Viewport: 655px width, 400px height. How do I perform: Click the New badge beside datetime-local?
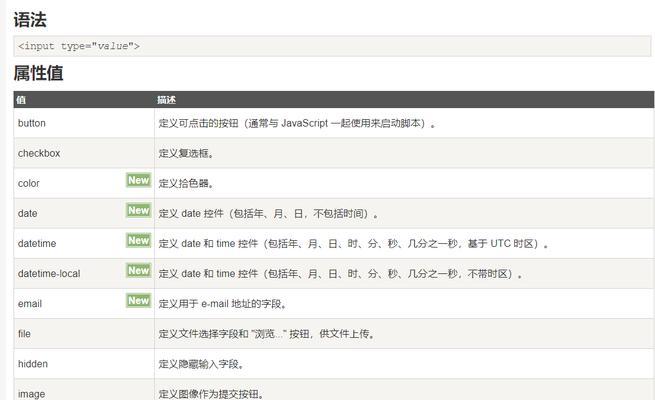(x=139, y=271)
